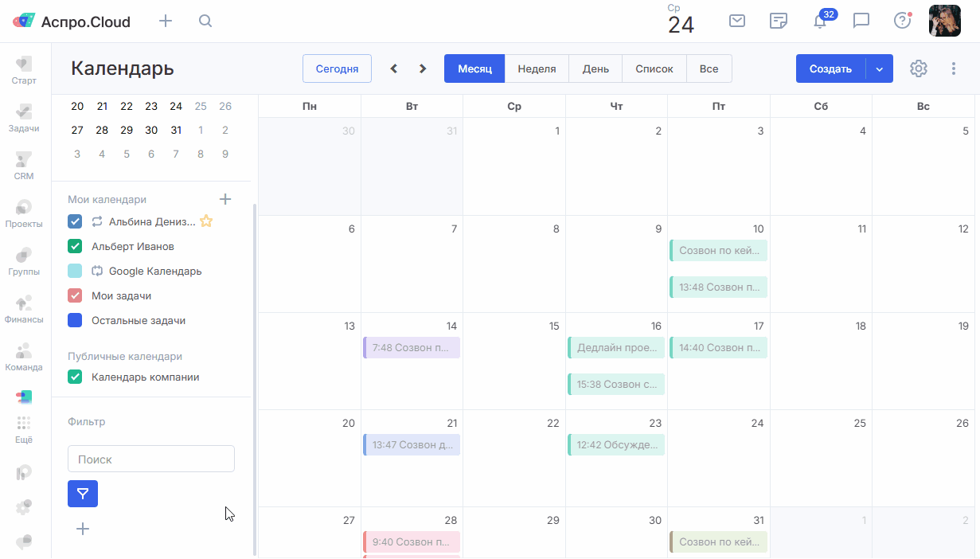Click the day cell numbered 22
Image resolution: width=980 pixels, height=559 pixels.
[x=514, y=458]
